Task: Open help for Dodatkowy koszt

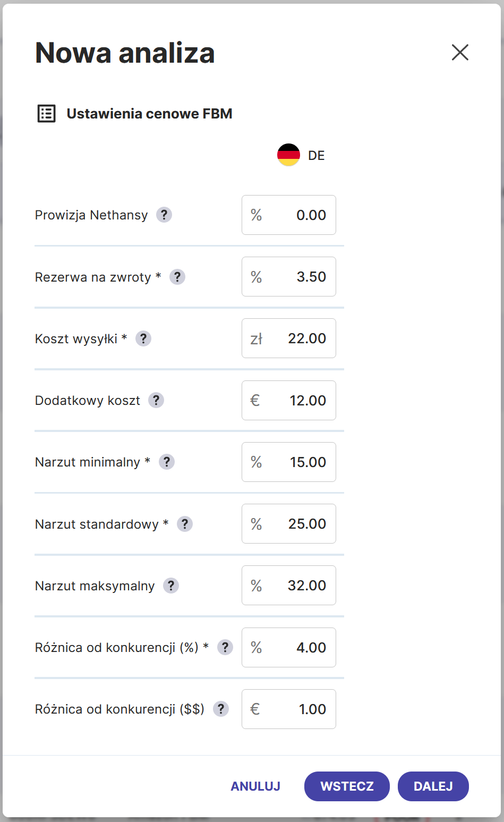Action: click(x=156, y=400)
